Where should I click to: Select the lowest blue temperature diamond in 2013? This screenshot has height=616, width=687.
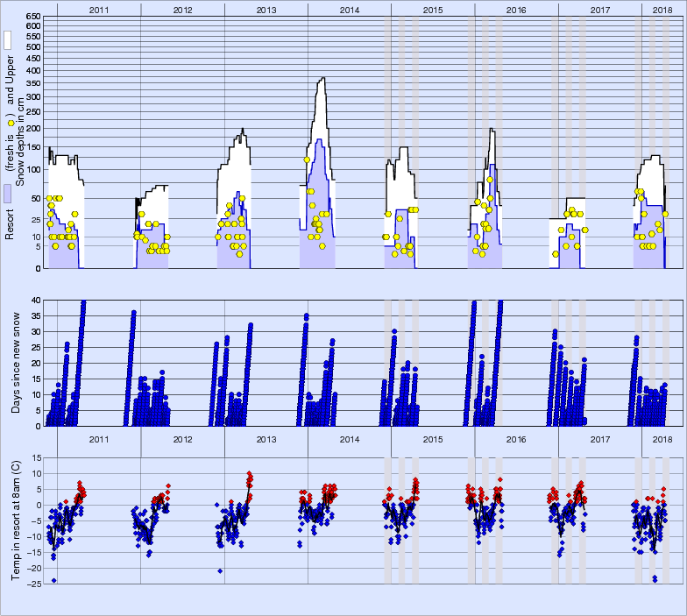[220, 570]
